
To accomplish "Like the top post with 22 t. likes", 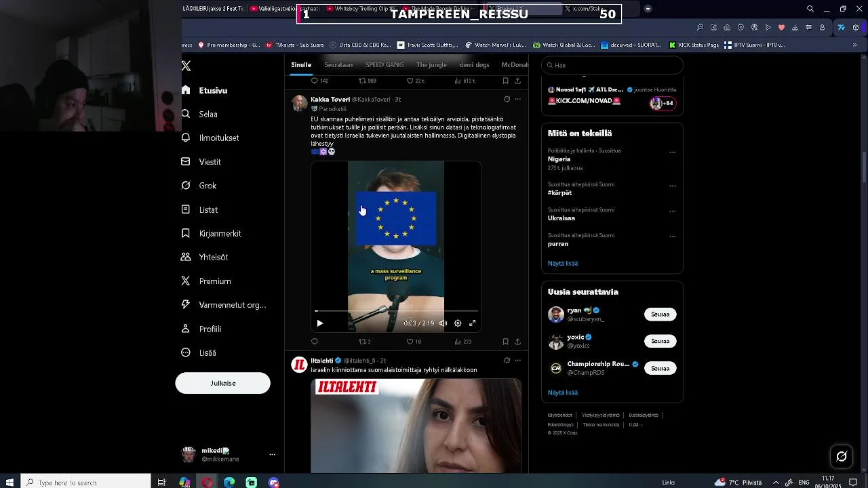I will point(415,81).
